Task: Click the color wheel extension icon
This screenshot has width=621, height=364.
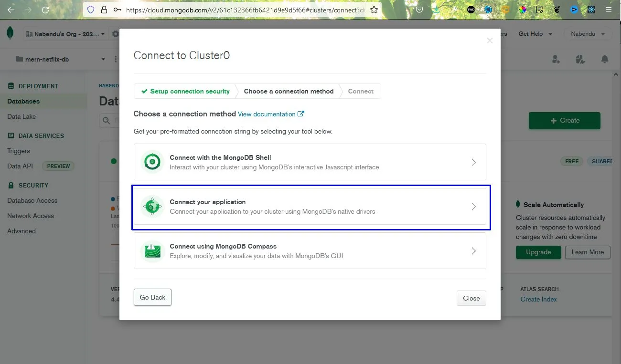Action: 523,10
